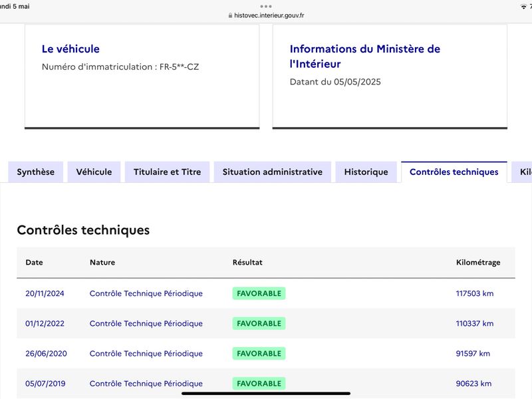Click the FAVORABLE badge for 05/07/2019
Image resolution: width=532 pixels, height=399 pixels.
259,384
